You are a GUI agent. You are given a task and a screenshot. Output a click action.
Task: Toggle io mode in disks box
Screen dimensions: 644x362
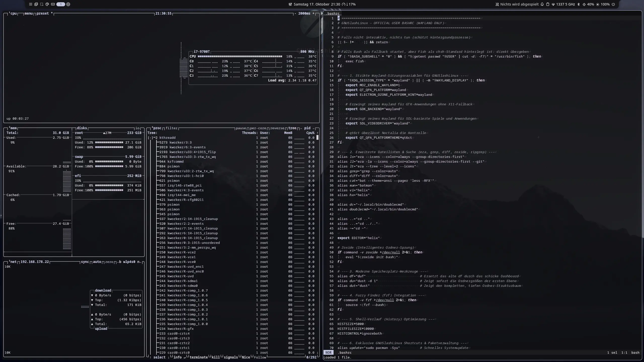coord(137,128)
